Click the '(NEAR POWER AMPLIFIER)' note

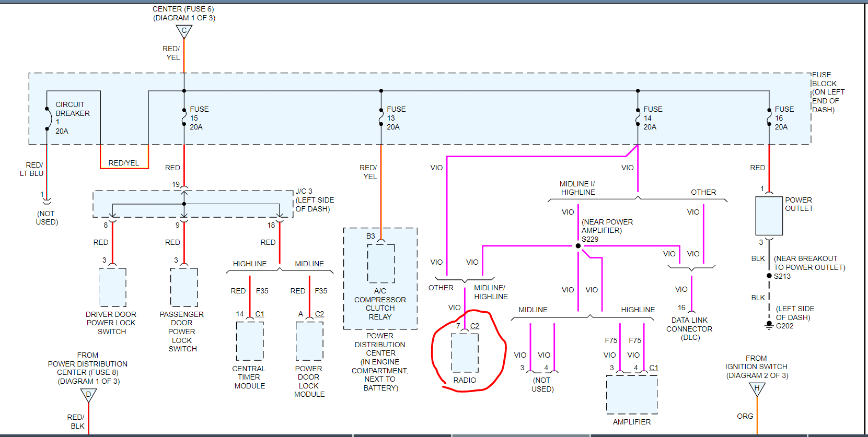coord(607,226)
